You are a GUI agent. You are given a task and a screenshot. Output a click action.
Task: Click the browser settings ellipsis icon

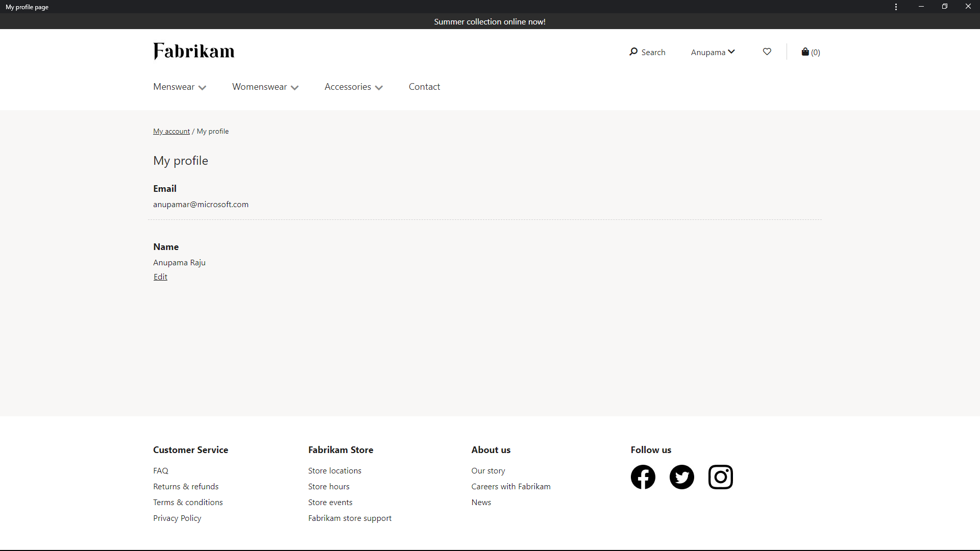click(x=896, y=7)
